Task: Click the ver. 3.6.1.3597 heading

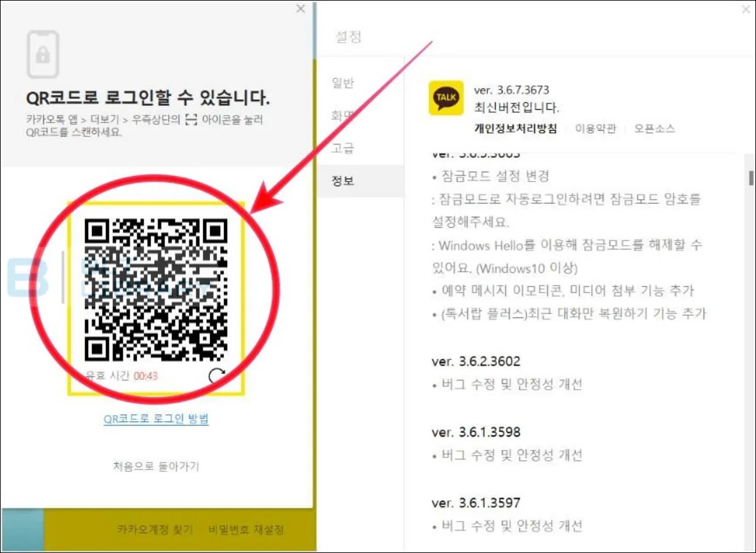Action: [476, 503]
